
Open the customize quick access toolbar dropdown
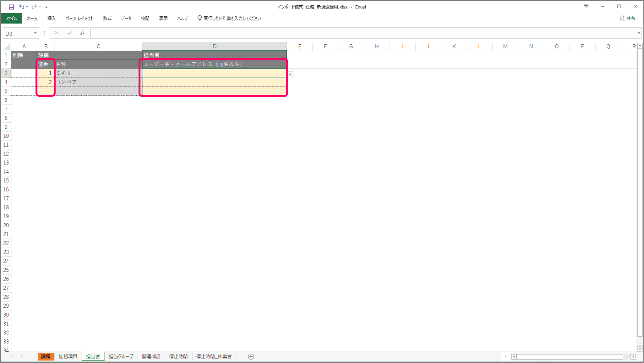(x=46, y=7)
